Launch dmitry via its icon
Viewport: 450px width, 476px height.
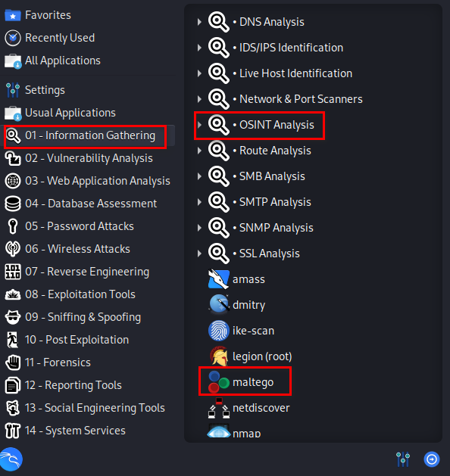pyautogui.click(x=219, y=304)
